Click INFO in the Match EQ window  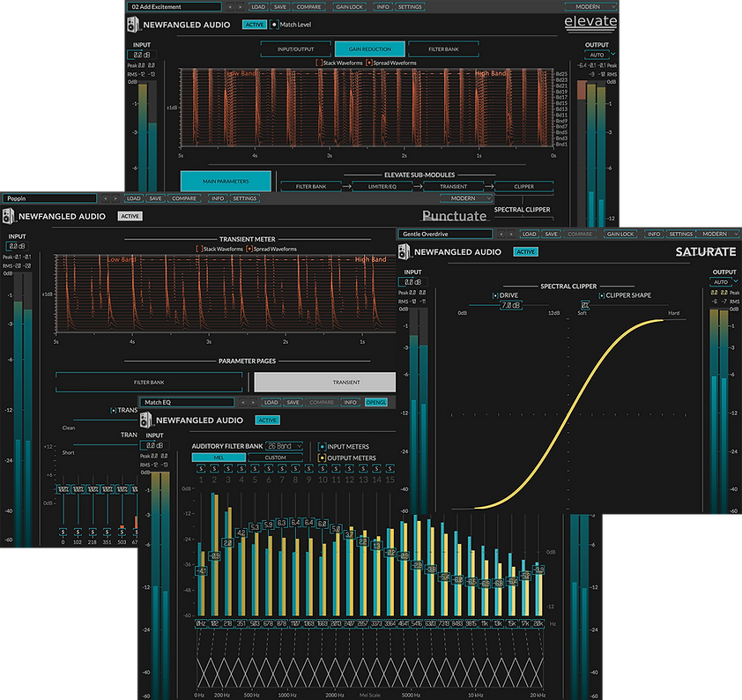pyautogui.click(x=350, y=402)
